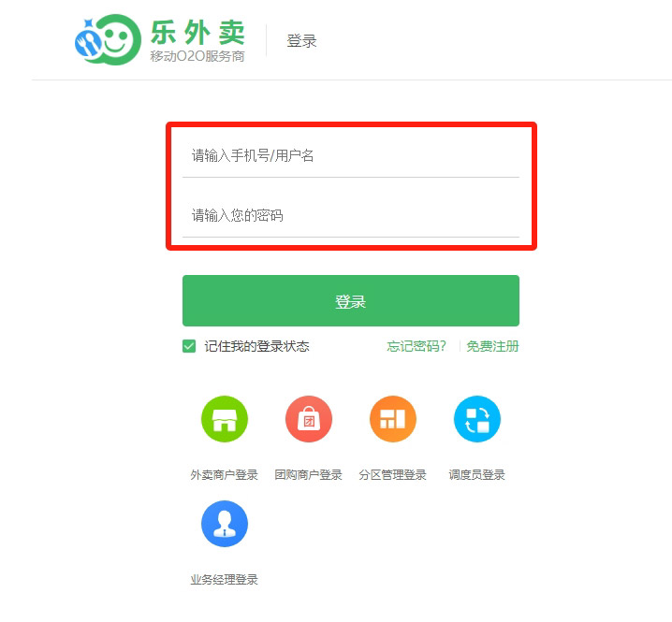The width and height of the screenshot is (672, 622).
Task: Open the 忘记密码? link
Action: 416,346
